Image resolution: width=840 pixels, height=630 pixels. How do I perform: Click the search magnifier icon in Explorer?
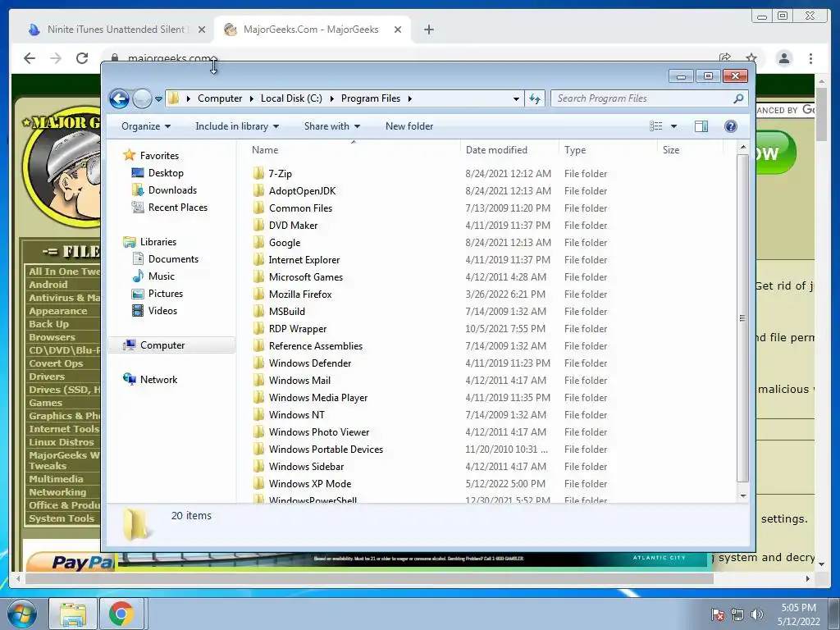point(738,98)
